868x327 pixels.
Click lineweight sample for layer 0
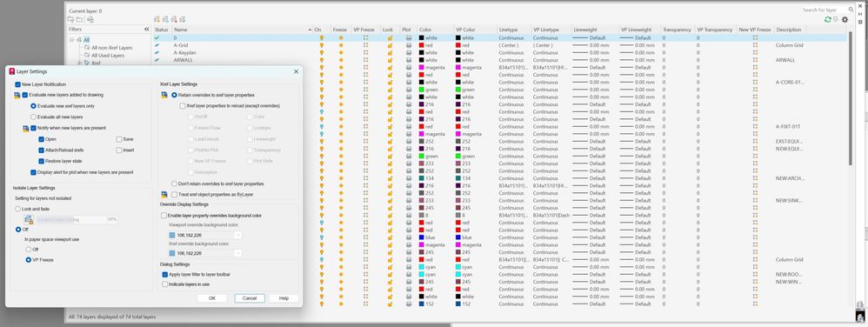click(x=580, y=37)
